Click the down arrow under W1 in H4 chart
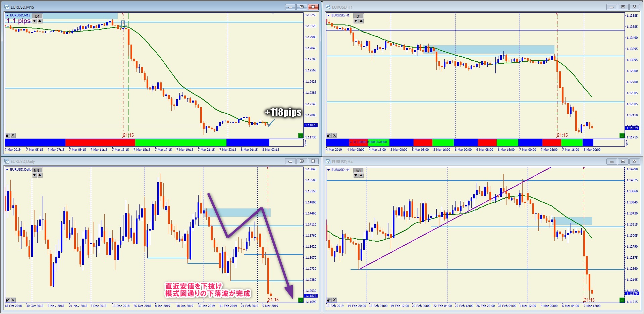This screenshot has height=314, width=644. click(x=356, y=175)
